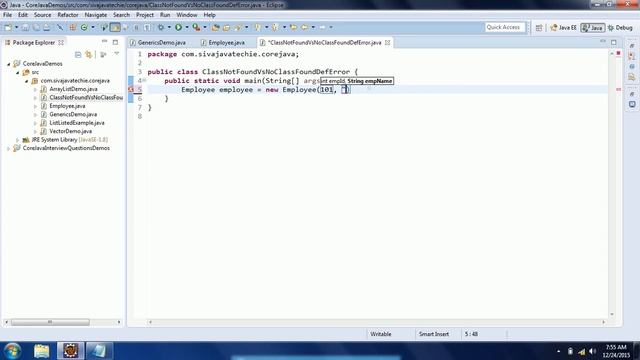Open the Source menu
This screenshot has height=360, width=640.
[x=42, y=15]
